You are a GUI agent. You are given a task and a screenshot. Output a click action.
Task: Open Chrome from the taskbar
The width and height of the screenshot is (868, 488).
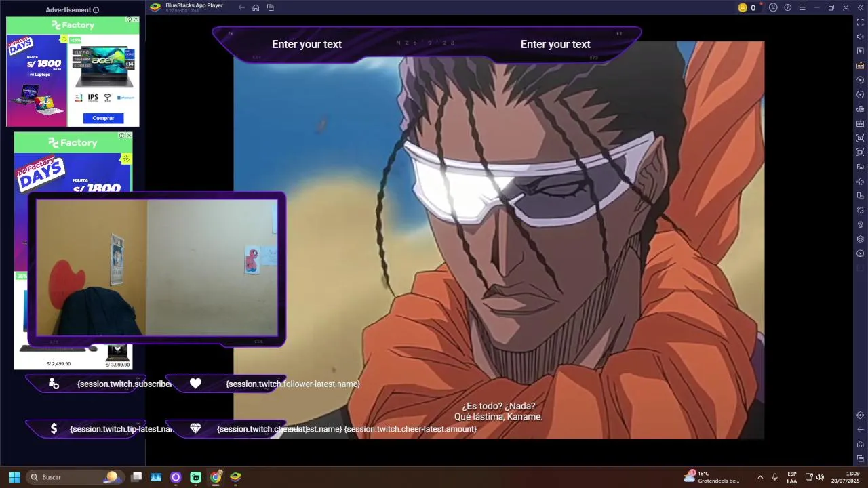(x=216, y=477)
